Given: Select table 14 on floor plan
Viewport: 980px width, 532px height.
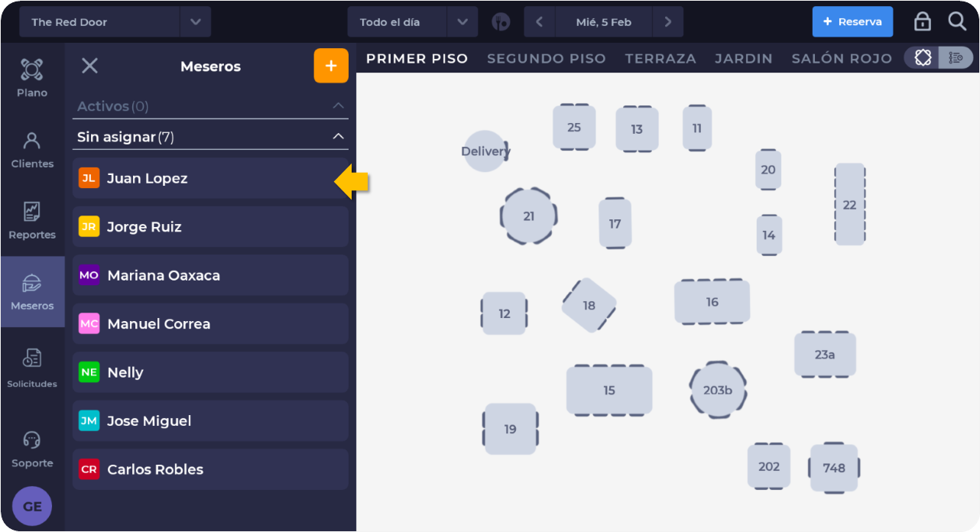Looking at the screenshot, I should tap(768, 235).
